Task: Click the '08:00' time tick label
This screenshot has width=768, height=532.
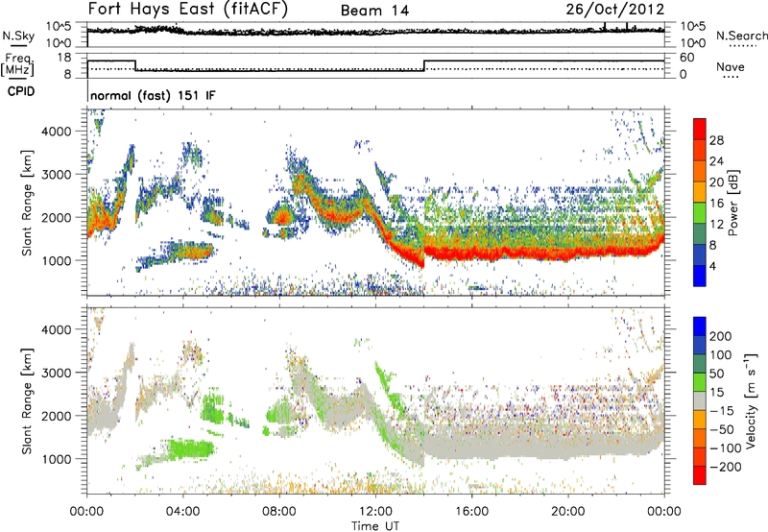Action: pyautogui.click(x=279, y=512)
